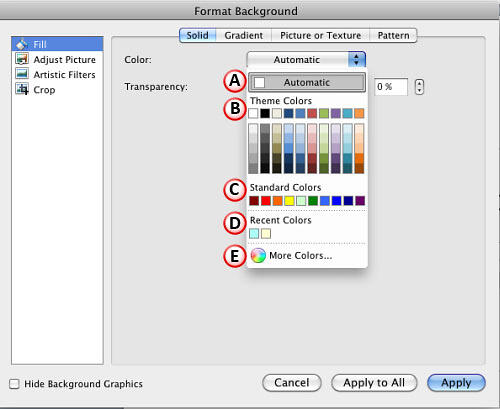Click the Crop tool icon in sidebar
The image size is (500, 409).
pyautogui.click(x=22, y=89)
